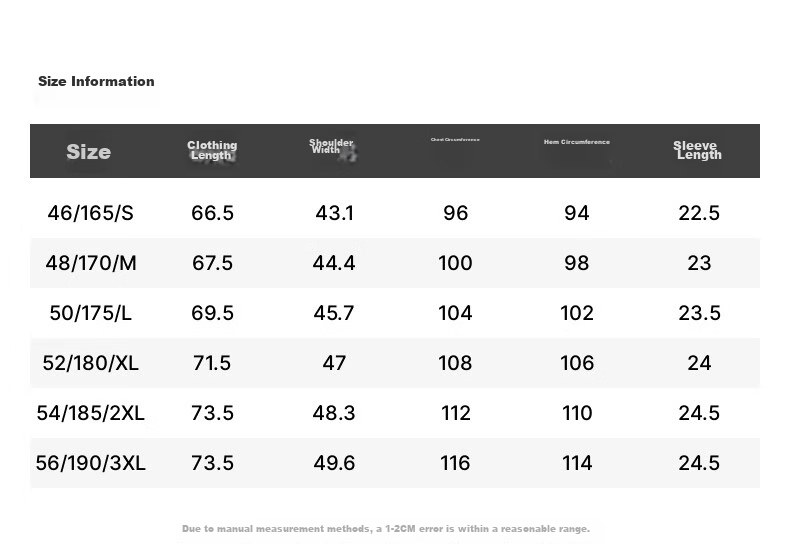Click the 44.4 shoulder width value
Screen dimensions: 790x550
pos(334,263)
